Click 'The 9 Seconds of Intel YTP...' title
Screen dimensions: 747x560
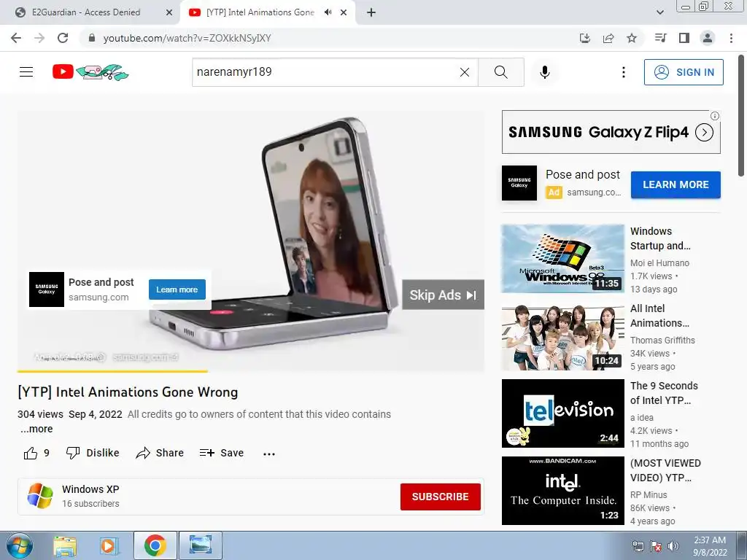click(664, 393)
